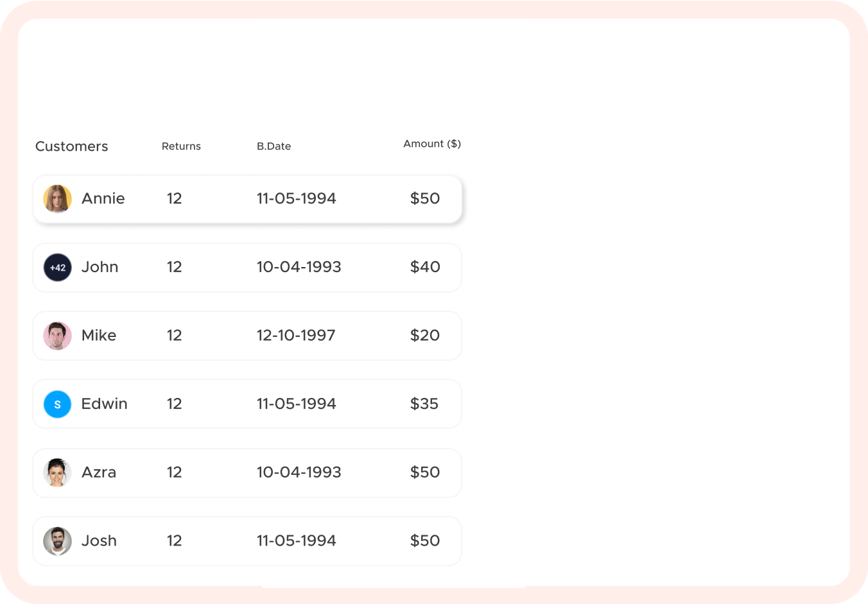Click Edwin's $35 amount
Image resolution: width=868 pixels, height=604 pixels.
pyautogui.click(x=424, y=404)
